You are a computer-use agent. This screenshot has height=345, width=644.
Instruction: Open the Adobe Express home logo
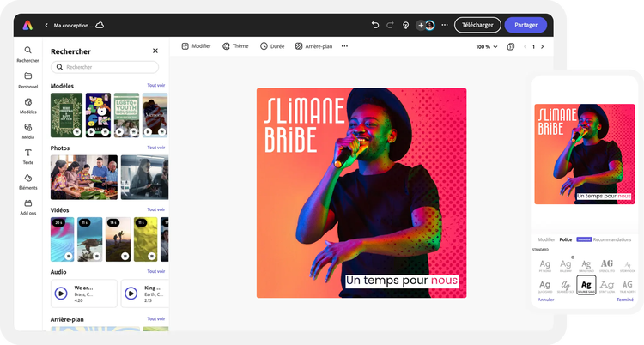[x=27, y=26]
